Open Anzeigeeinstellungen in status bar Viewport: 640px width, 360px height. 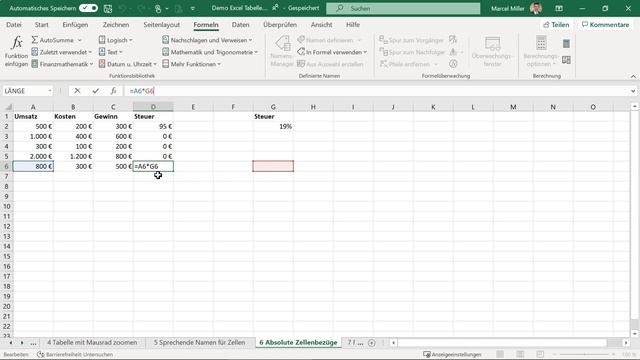[x=452, y=355]
